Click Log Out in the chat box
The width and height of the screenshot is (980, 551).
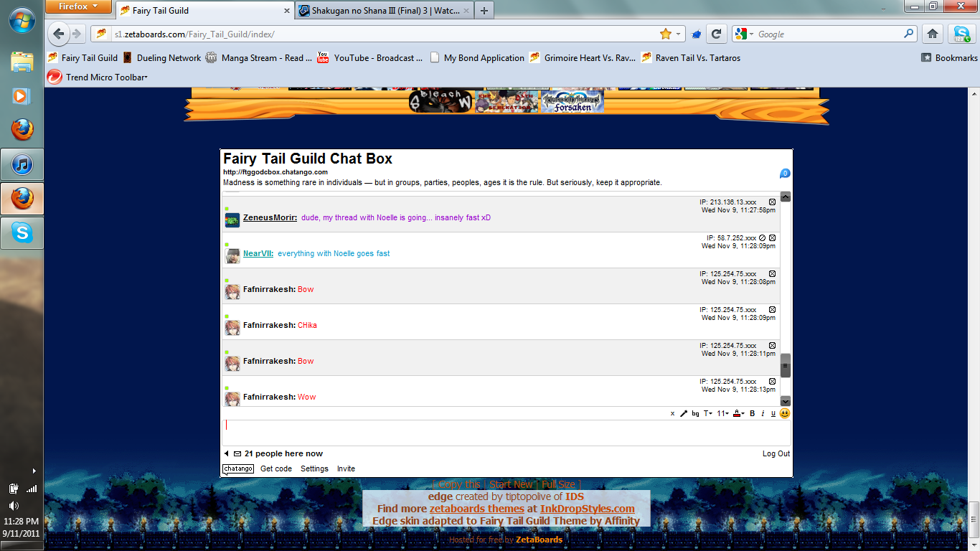click(x=776, y=453)
